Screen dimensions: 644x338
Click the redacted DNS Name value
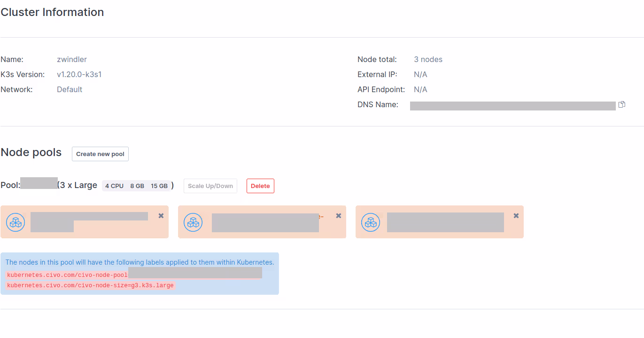[512, 106]
